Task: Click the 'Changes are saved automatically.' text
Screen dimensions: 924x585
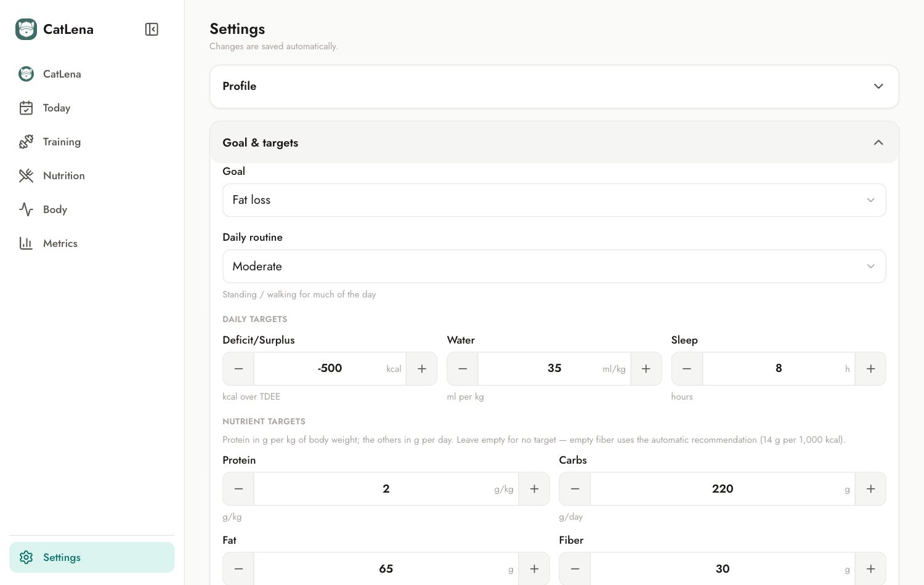Action: [274, 46]
